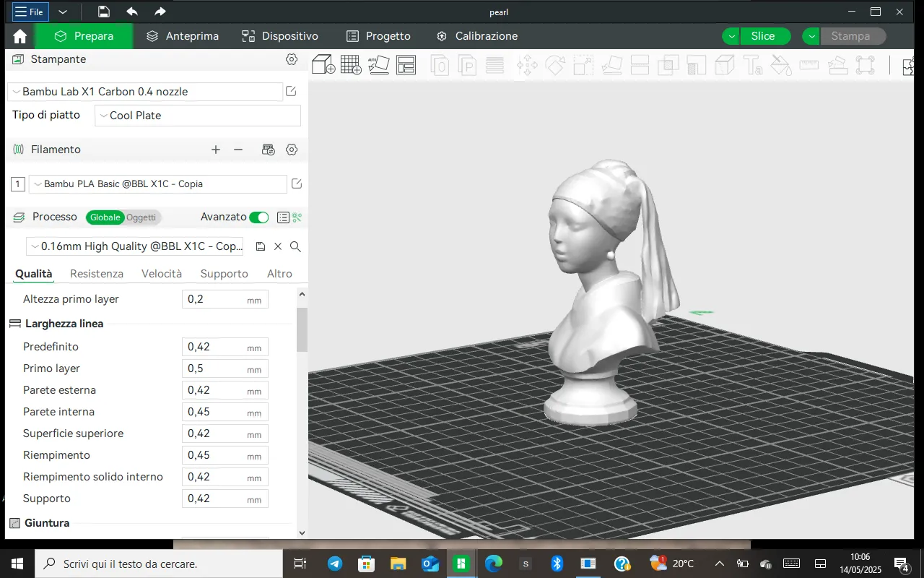Go to the Home page

coord(19,36)
